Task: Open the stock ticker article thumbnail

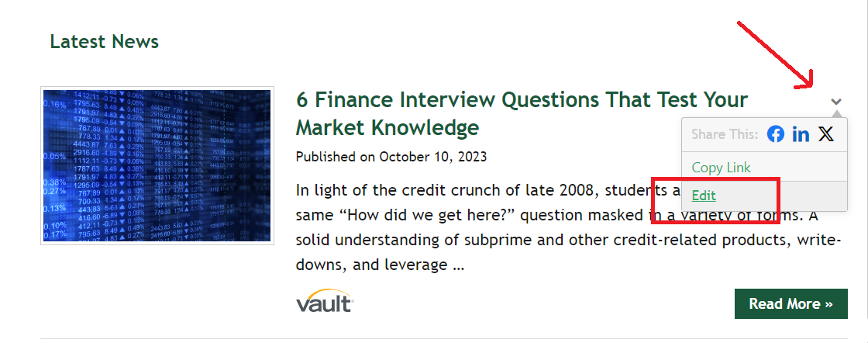Action: 157,165
